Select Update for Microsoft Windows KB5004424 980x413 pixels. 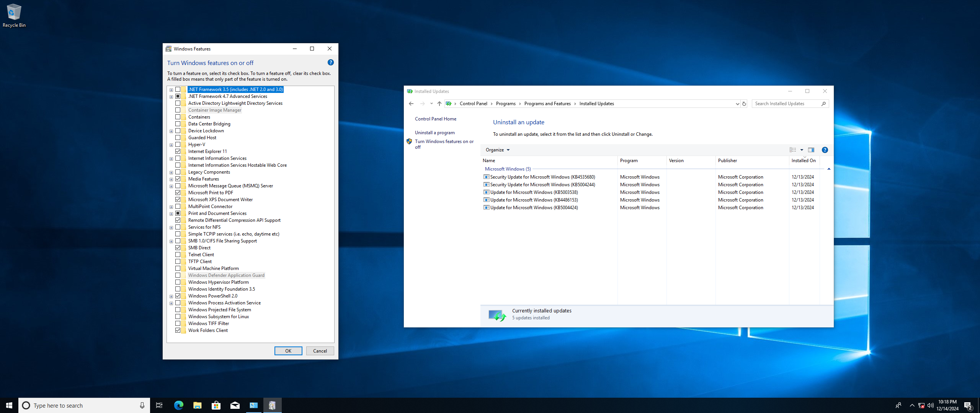[650, 208]
